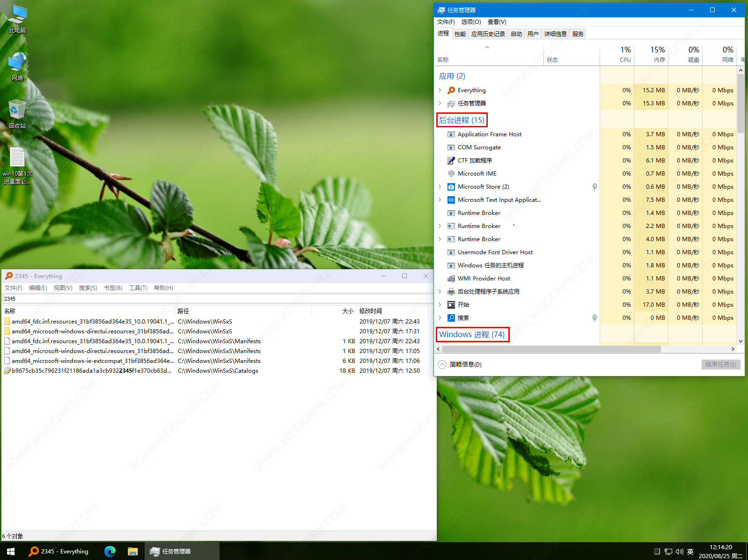This screenshot has width=748, height=560.
Task: Expand the middle Runtime Broker row (2.2 MB)
Action: pos(440,226)
